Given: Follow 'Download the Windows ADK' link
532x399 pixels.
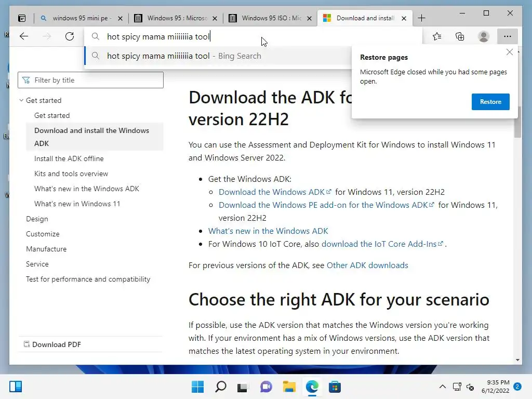Looking at the screenshot, I should pyautogui.click(x=275, y=192).
